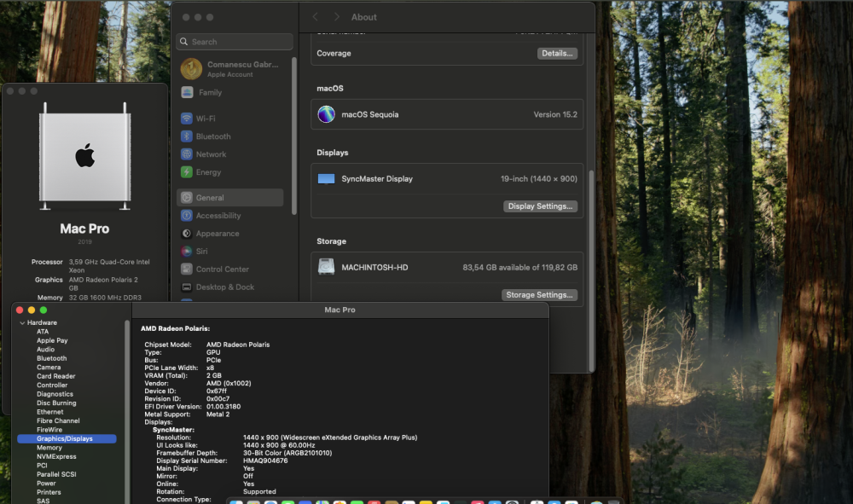The height and width of the screenshot is (504, 853).
Task: Click the MACHINTOSH-HD drive icon
Action: [327, 267]
